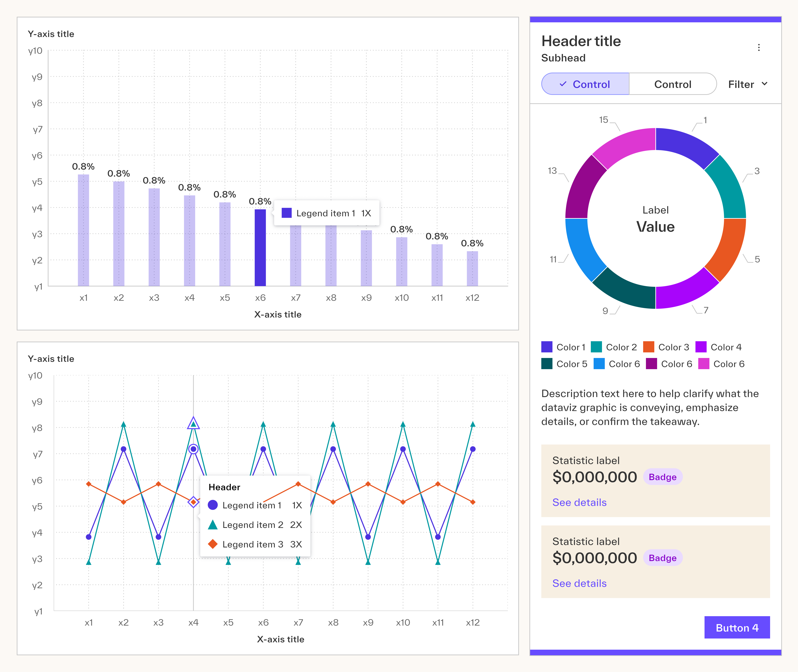Click the purple circle data point at x9
Image resolution: width=798 pixels, height=672 pixels.
point(368,537)
